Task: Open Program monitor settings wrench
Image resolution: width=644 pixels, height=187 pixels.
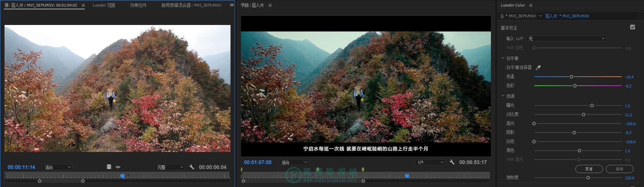Action: click(452, 162)
